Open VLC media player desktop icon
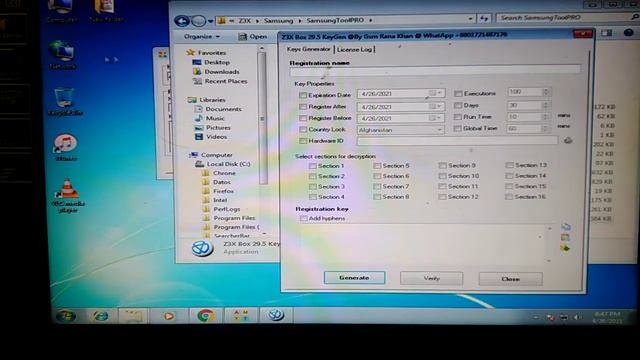The height and width of the screenshot is (360, 640). [x=68, y=197]
